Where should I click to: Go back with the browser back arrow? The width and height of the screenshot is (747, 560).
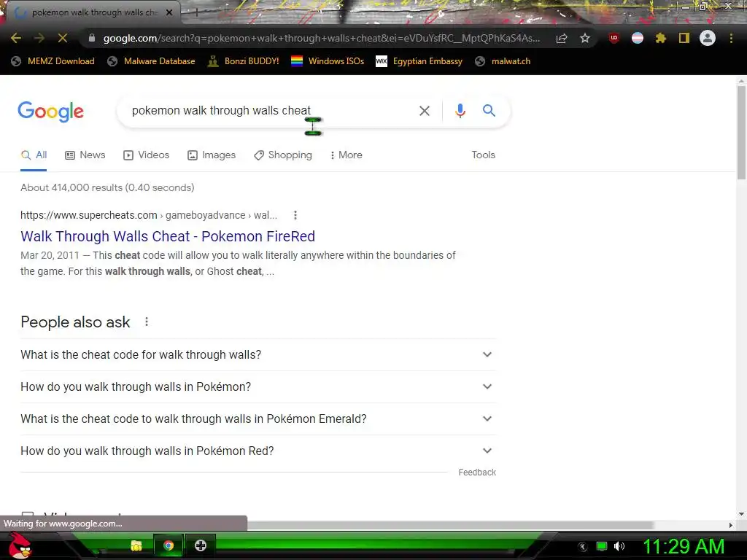pos(16,38)
